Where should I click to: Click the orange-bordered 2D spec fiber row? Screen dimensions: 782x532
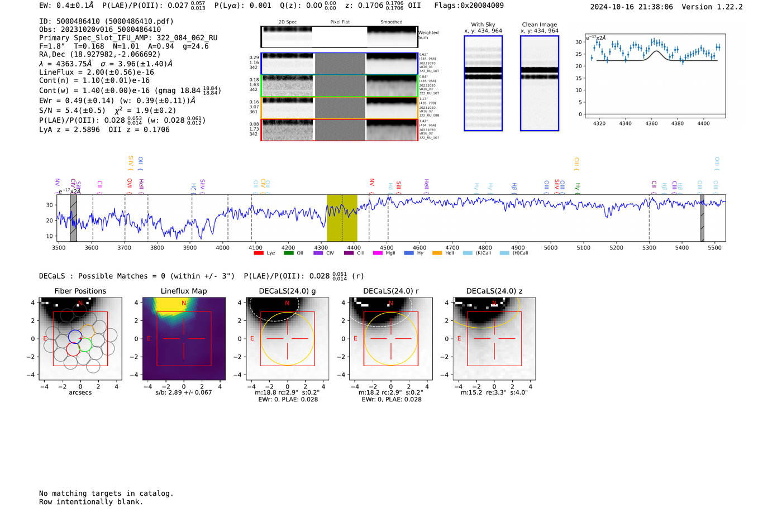(x=339, y=108)
